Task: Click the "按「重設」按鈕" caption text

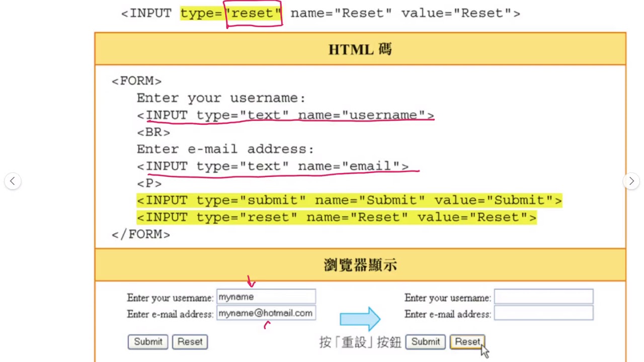Action: click(360, 342)
